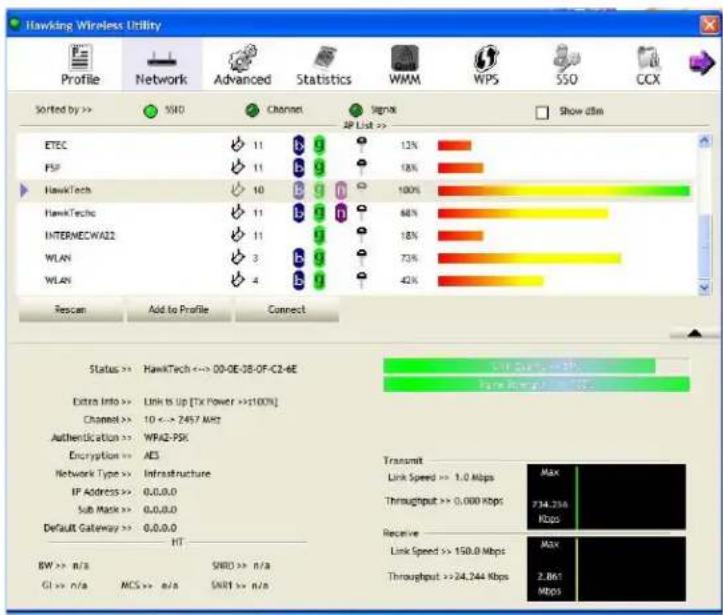Viewport: 723px width, 615px height.
Task: Click the 802.11b icon for FSP
Action: (299, 167)
